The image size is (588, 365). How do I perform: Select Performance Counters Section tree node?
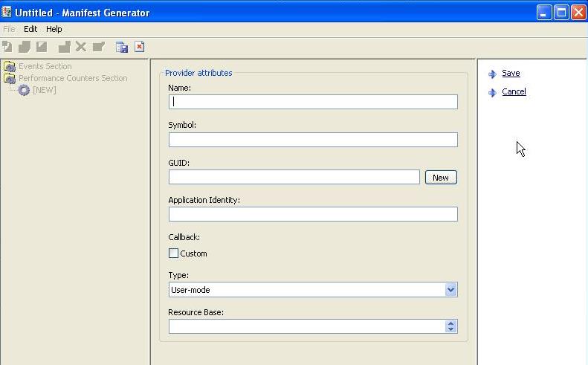coord(73,78)
